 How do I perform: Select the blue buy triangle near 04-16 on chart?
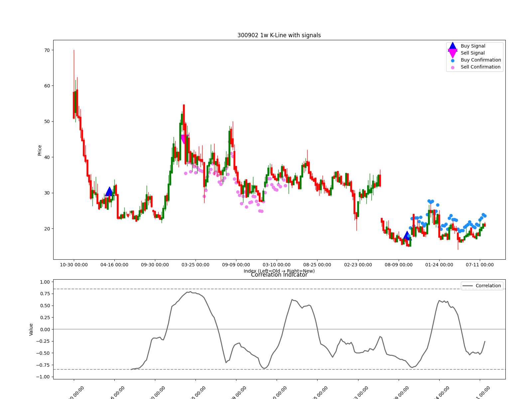click(x=109, y=192)
